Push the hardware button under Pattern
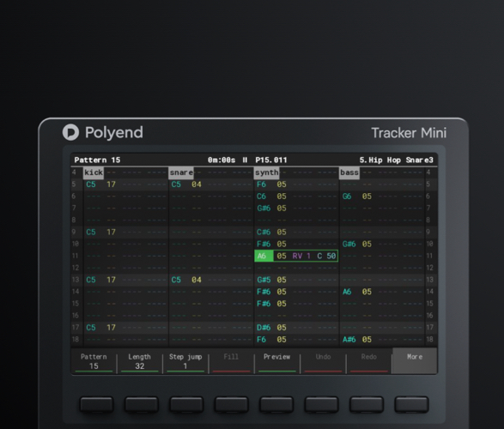504x429 pixels. click(96, 404)
